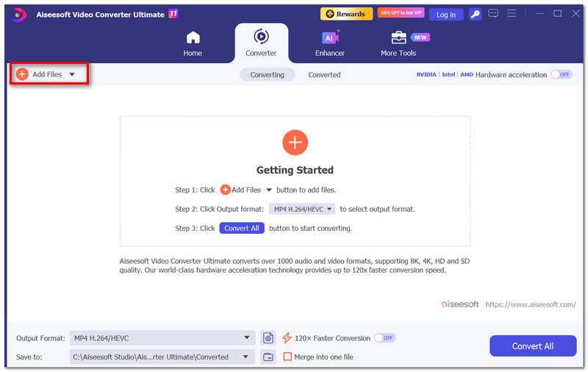Click the 50% OFF to Get VIP banner
Screen dimensions: 588x372
(x=401, y=12)
